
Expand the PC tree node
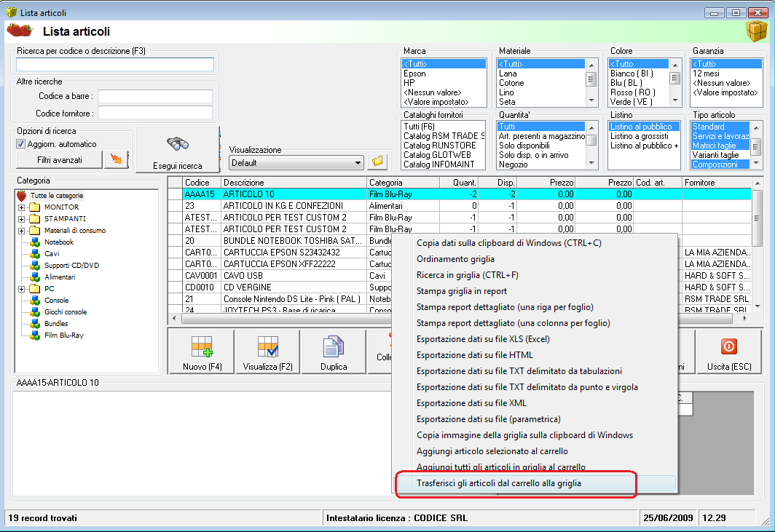21,289
